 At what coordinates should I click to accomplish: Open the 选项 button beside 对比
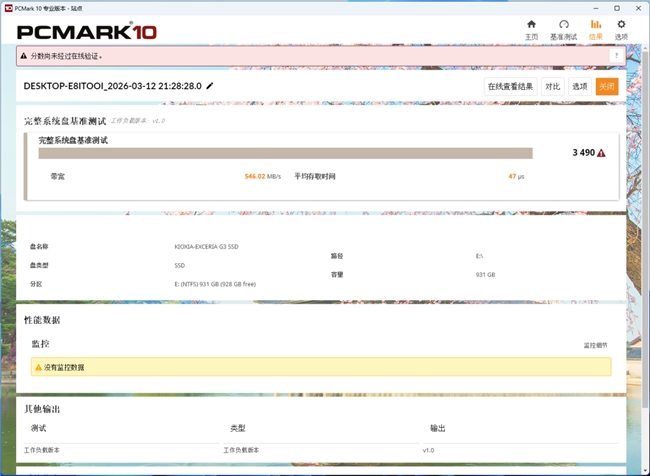point(580,86)
